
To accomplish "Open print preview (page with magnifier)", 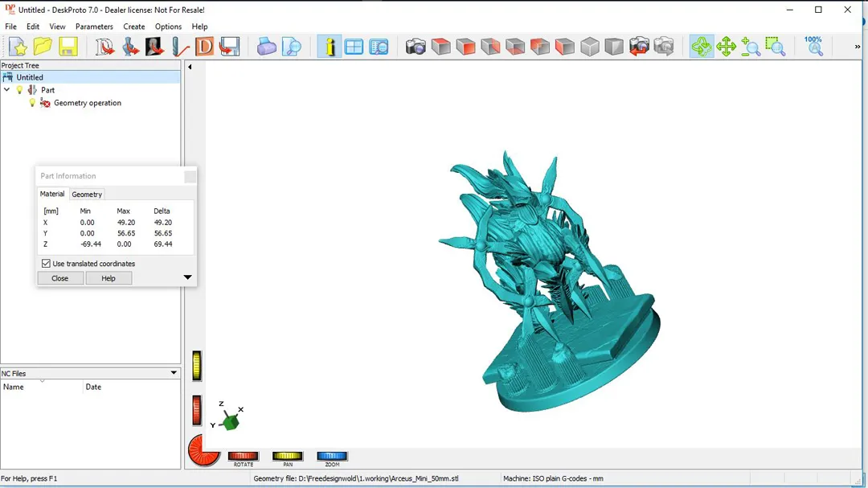I will (291, 47).
